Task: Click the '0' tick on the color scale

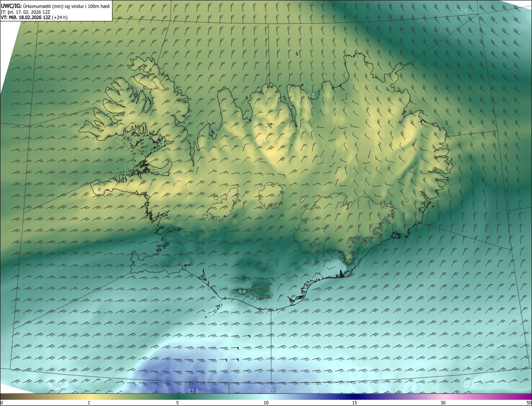Action: click(x=2, y=403)
